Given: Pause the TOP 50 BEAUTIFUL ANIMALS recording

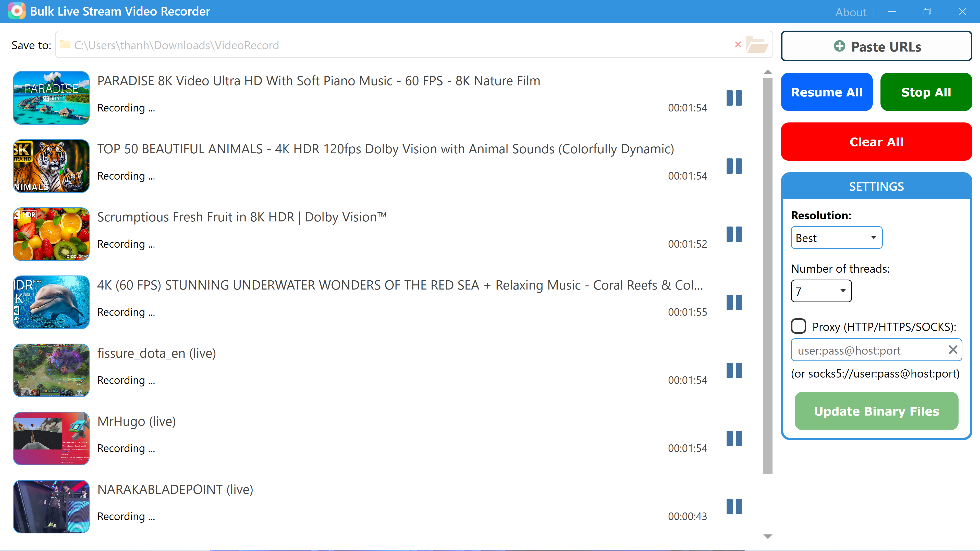Looking at the screenshot, I should [734, 166].
